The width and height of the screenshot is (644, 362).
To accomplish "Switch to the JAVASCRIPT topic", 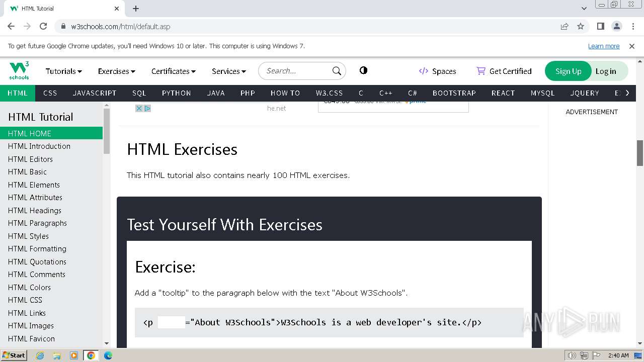I will click(95, 93).
